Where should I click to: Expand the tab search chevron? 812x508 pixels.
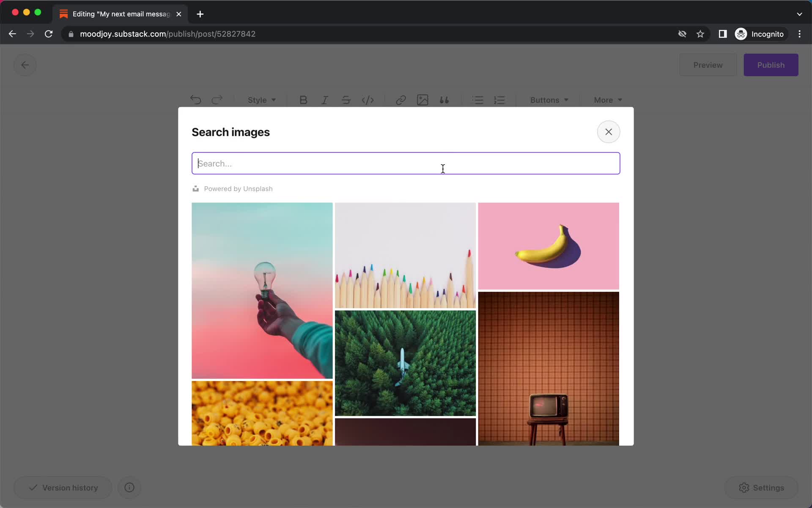click(799, 14)
